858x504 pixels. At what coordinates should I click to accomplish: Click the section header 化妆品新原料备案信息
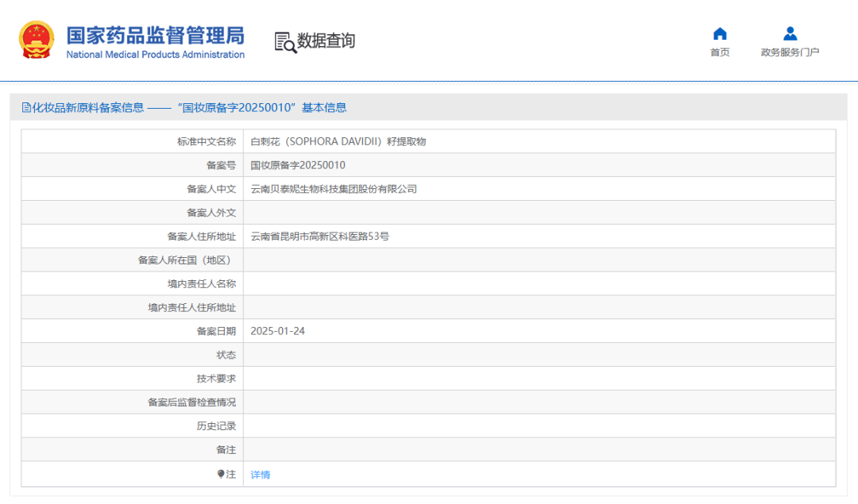[x=87, y=108]
